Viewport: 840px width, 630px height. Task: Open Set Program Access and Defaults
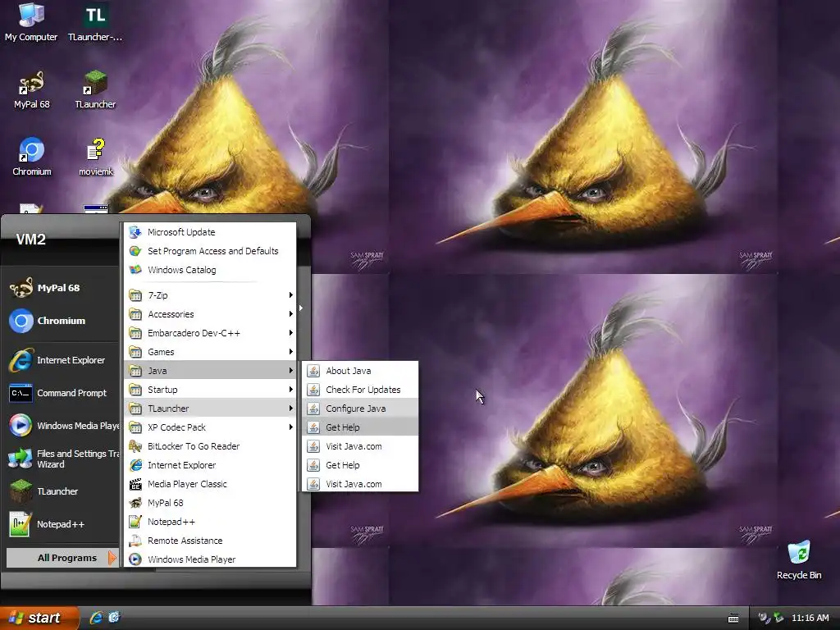[x=210, y=251]
